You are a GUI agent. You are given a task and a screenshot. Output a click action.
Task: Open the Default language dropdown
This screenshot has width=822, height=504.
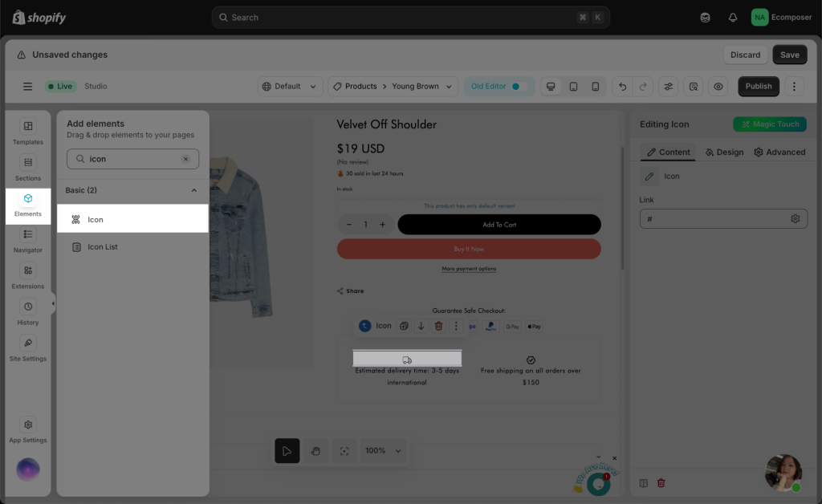click(x=291, y=87)
